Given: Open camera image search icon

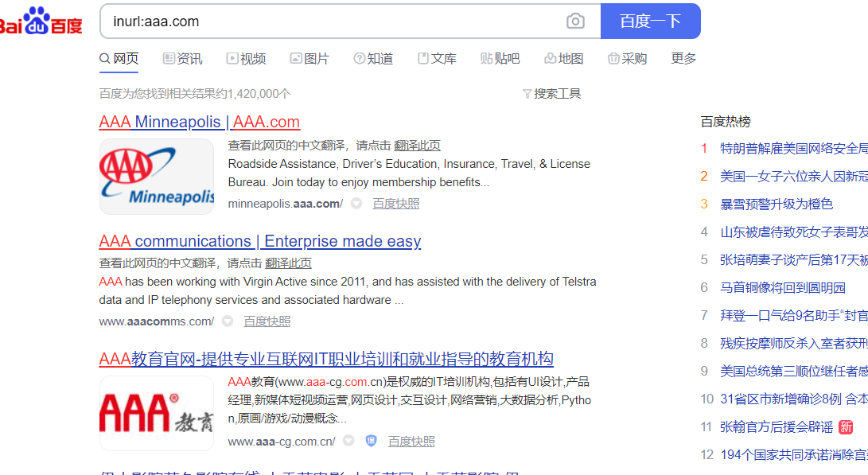Looking at the screenshot, I should point(575,21).
